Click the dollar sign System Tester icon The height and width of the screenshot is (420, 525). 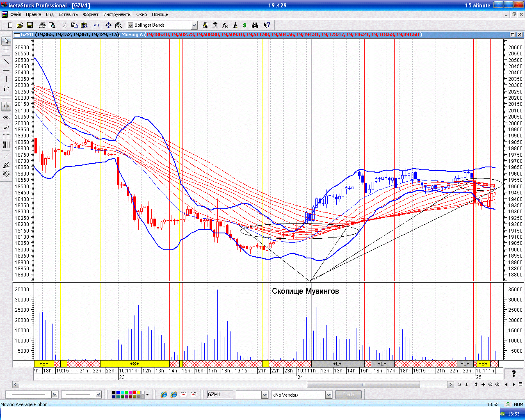[x=245, y=25]
